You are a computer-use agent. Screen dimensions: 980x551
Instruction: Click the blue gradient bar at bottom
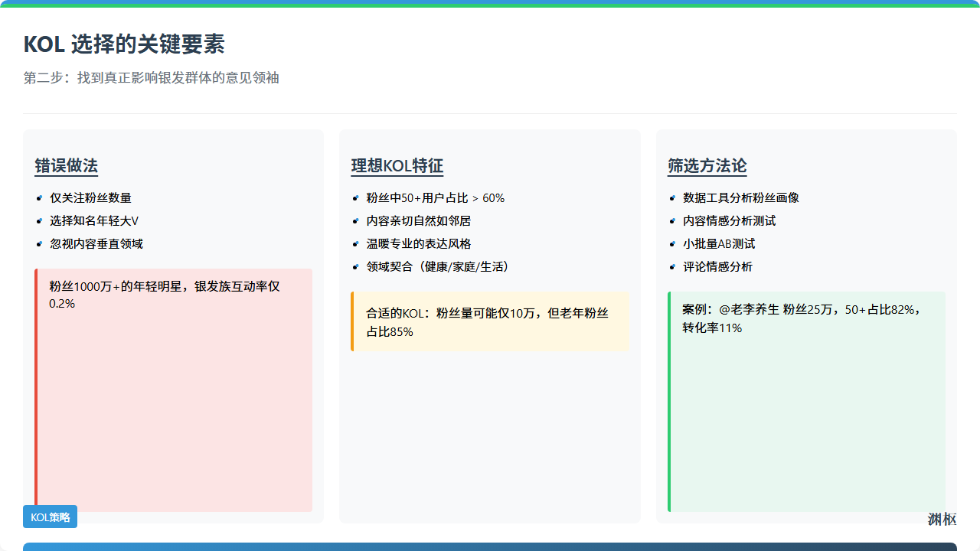[490, 546]
